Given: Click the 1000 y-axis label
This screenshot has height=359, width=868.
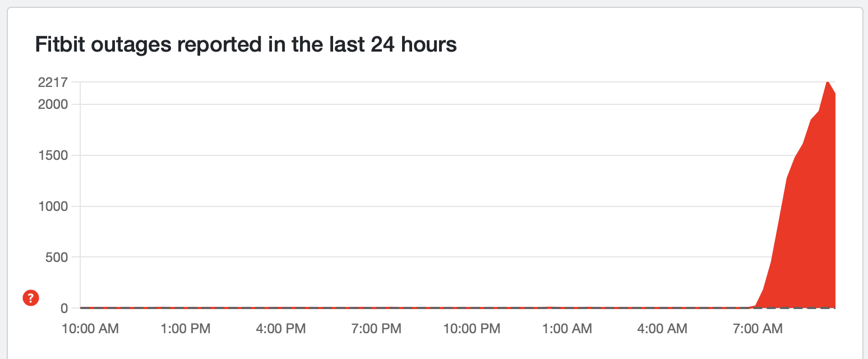Looking at the screenshot, I should click(x=53, y=206).
